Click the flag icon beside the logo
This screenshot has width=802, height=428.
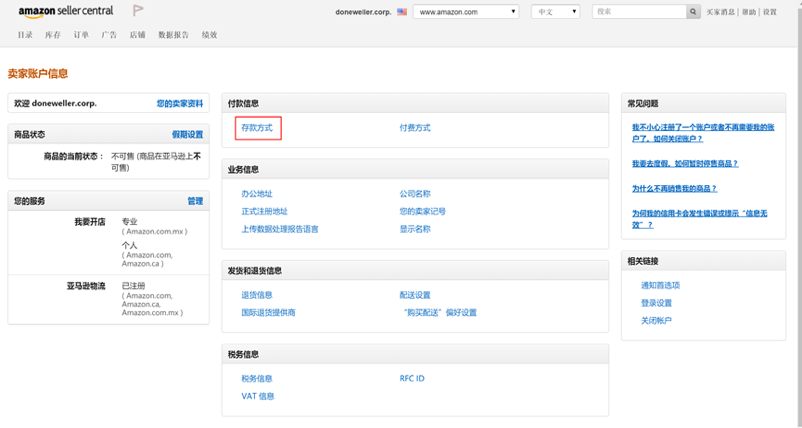[x=138, y=10]
